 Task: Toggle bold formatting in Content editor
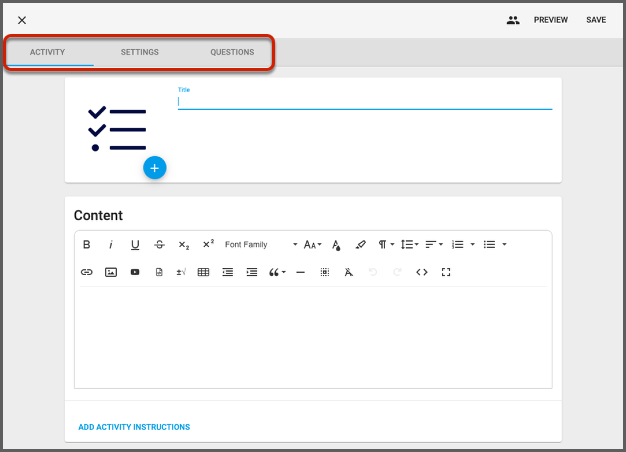87,244
